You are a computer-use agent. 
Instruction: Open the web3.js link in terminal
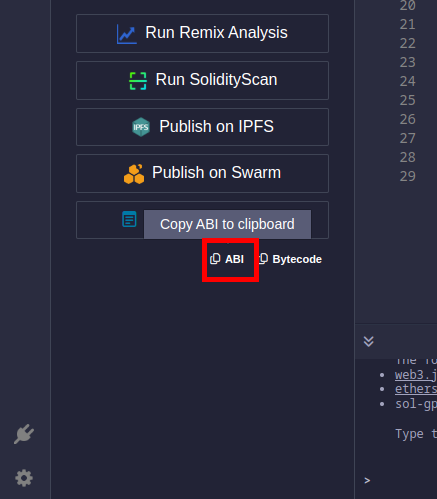[x=416, y=375]
